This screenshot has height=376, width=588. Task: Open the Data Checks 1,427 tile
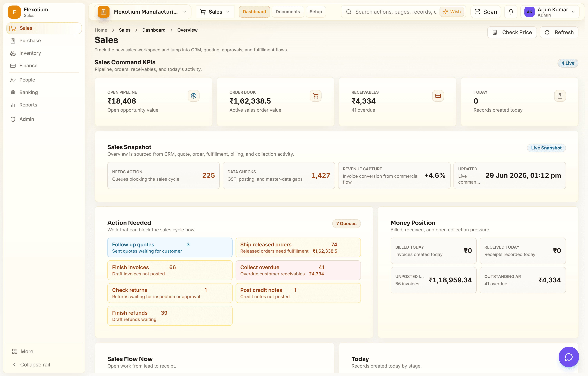tap(279, 176)
